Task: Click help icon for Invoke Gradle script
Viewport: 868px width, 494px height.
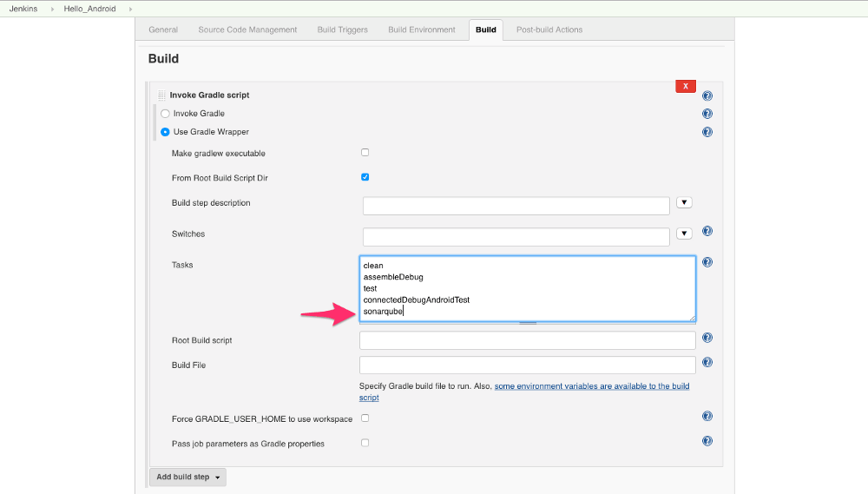Action: [x=707, y=96]
